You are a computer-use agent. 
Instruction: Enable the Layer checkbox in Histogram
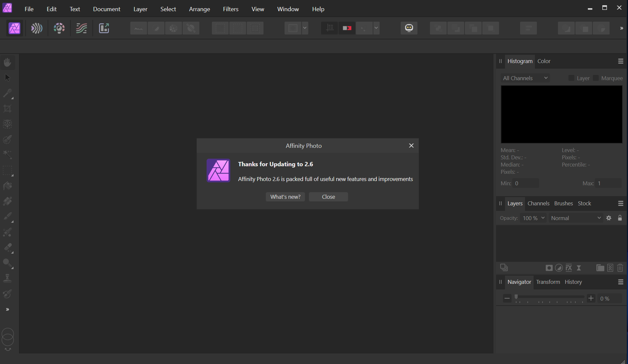pyautogui.click(x=571, y=78)
